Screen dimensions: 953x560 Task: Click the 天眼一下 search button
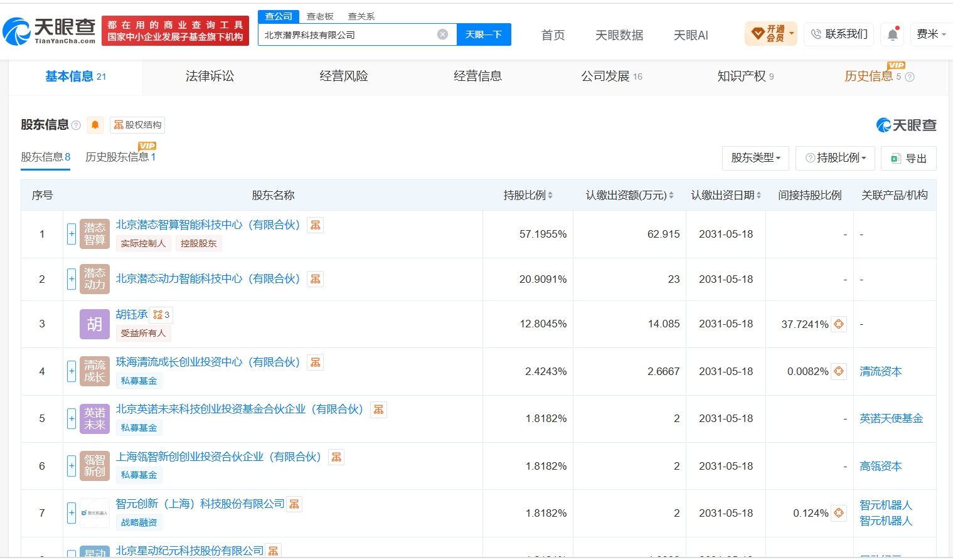(484, 34)
